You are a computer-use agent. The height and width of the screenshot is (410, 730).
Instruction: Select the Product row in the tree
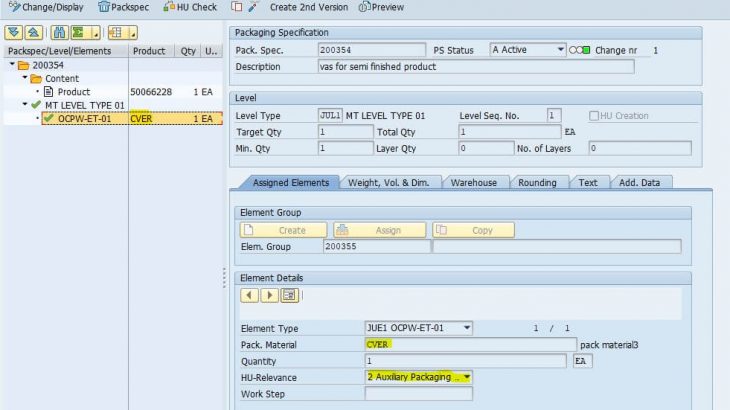point(73,92)
